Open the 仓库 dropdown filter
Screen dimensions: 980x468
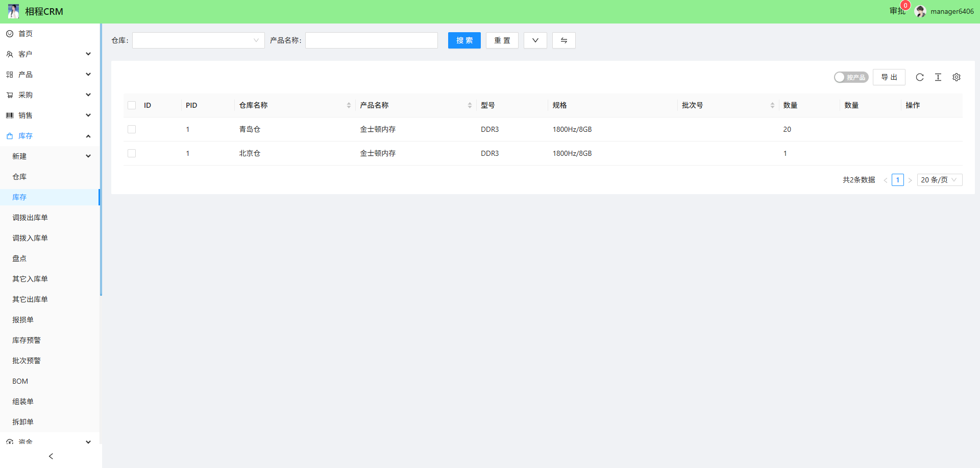198,40
